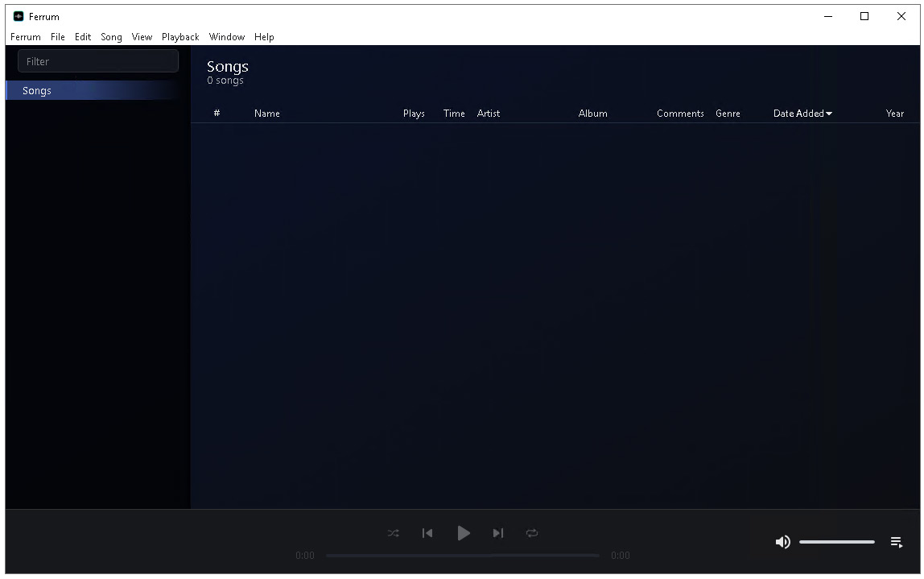Sort by the Time column
This screenshot has height=579, width=924.
(x=454, y=114)
